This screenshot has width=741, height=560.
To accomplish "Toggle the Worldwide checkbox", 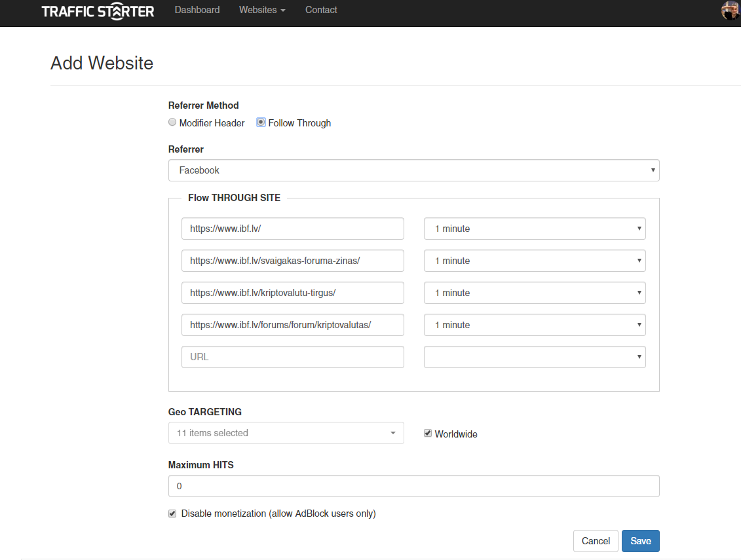I will click(x=428, y=434).
